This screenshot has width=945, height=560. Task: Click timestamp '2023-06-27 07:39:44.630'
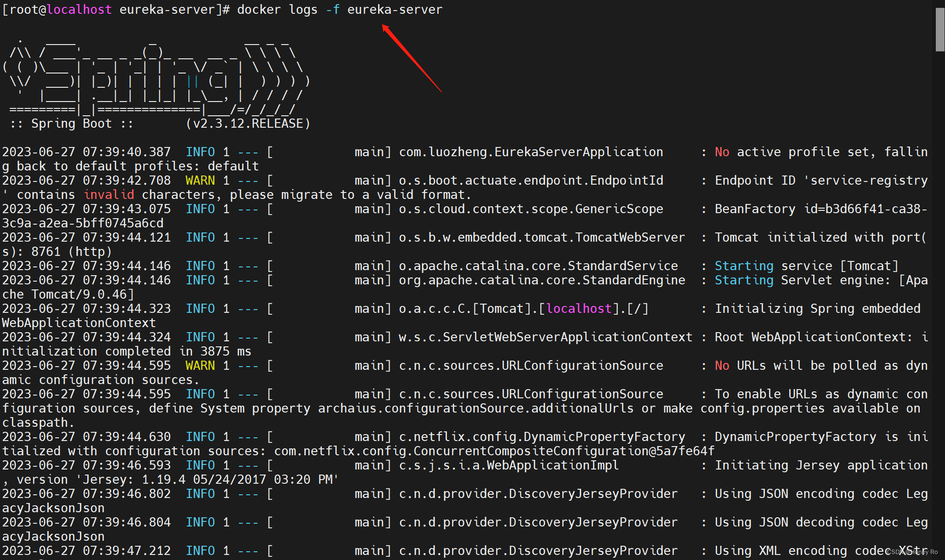(x=86, y=437)
